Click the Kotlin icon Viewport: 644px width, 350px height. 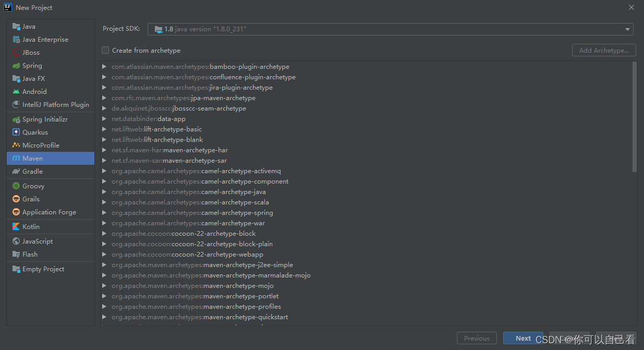[x=16, y=227]
